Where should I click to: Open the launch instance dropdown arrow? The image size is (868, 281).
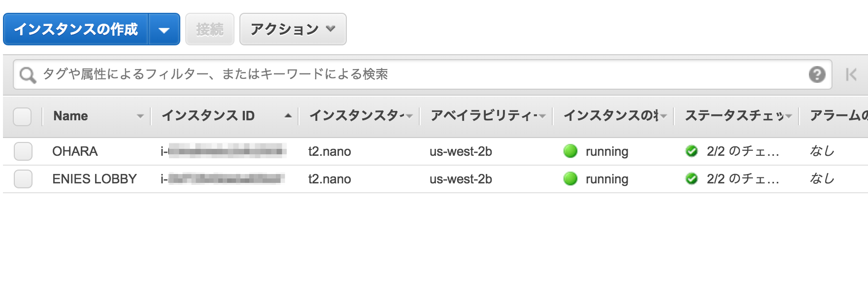164,30
